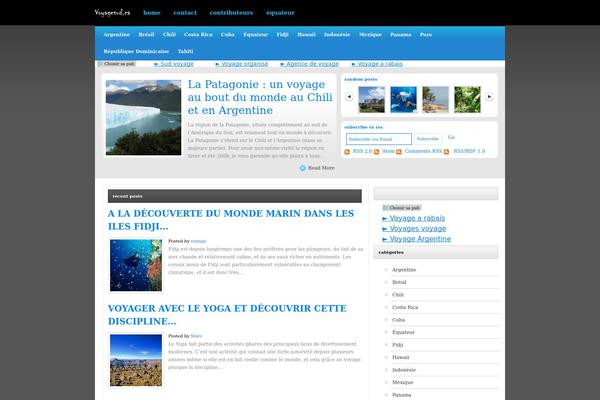Open the Fidji monde marin post title
The height and width of the screenshot is (400, 600).
(231, 220)
